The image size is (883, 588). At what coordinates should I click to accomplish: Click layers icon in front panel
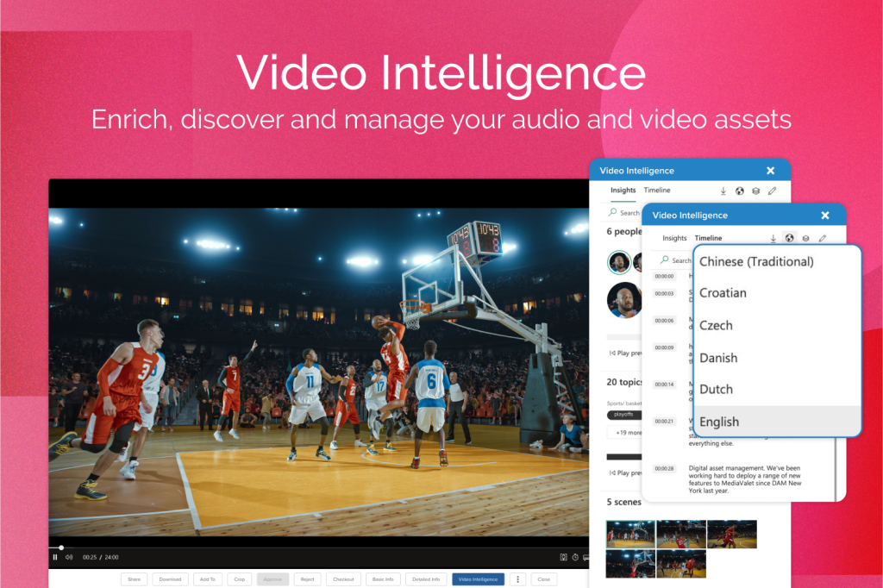pos(806,239)
